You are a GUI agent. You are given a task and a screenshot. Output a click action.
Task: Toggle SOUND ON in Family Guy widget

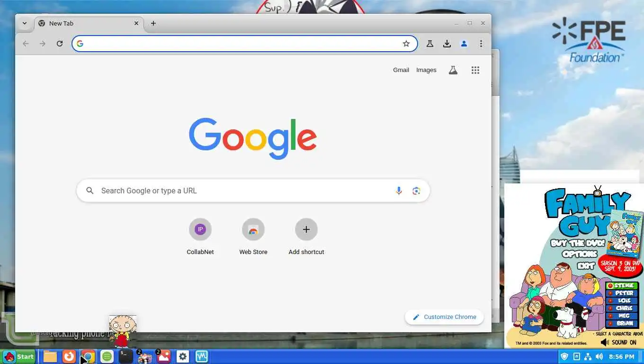click(618, 342)
